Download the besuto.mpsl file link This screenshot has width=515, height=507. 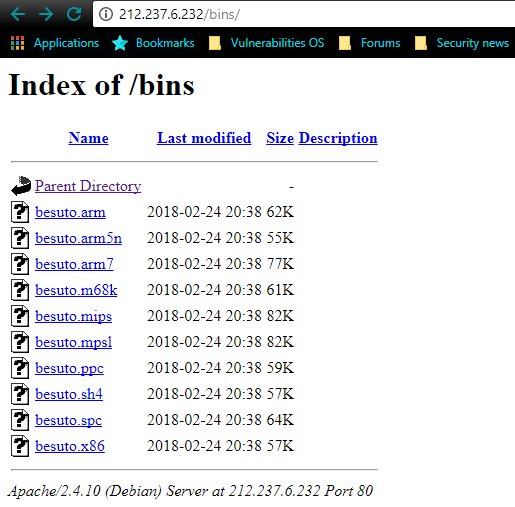tap(74, 342)
